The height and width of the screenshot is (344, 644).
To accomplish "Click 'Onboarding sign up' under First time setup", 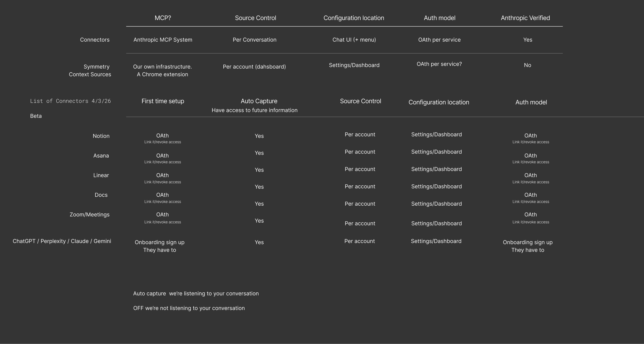I will 160,242.
